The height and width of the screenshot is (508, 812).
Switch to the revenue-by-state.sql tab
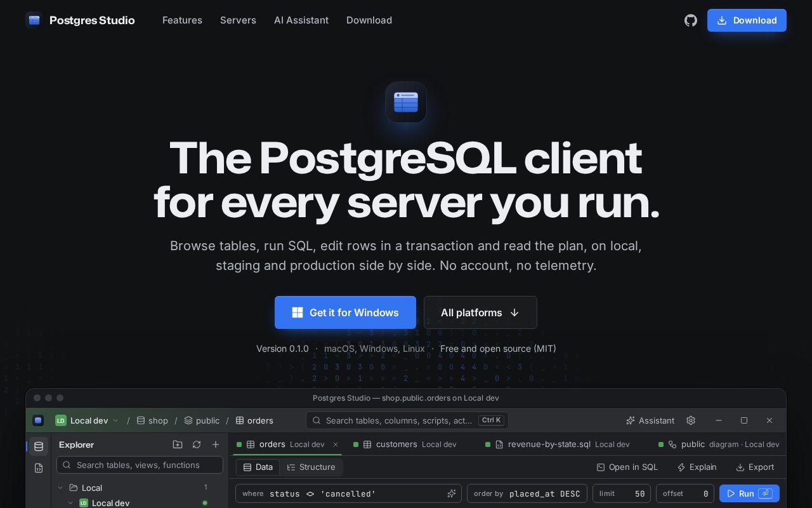pos(557,444)
